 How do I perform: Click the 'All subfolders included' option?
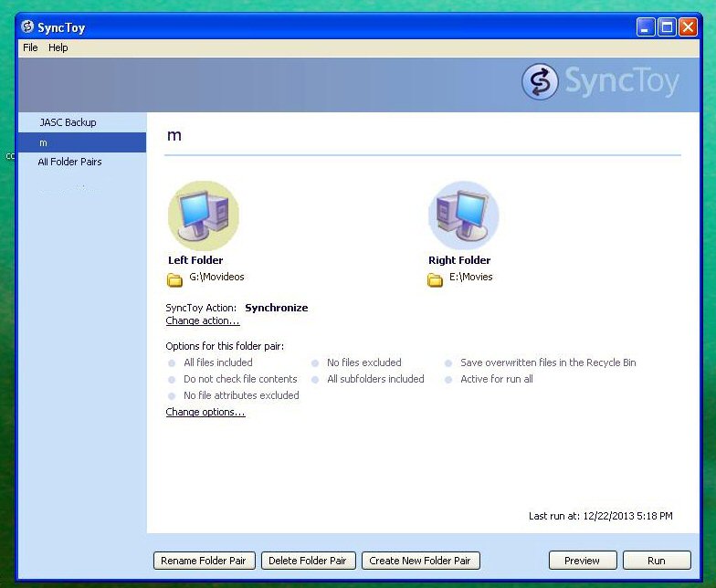tap(375, 379)
